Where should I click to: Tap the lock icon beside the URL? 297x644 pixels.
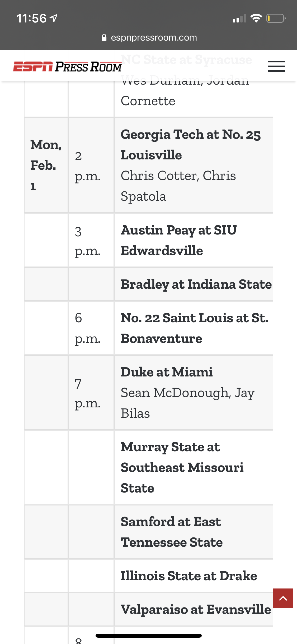(x=104, y=38)
